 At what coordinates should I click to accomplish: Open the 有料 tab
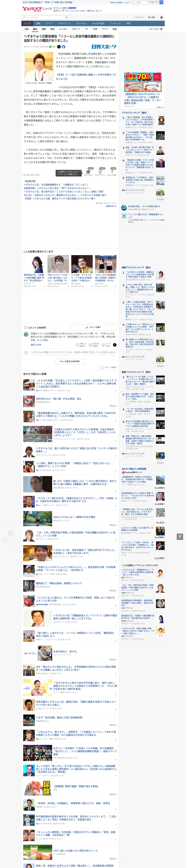click(128, 24)
